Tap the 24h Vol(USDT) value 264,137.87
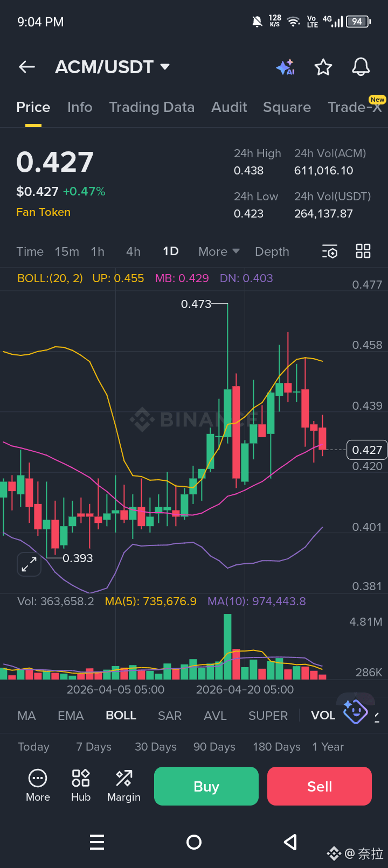This screenshot has width=388, height=868. [324, 214]
